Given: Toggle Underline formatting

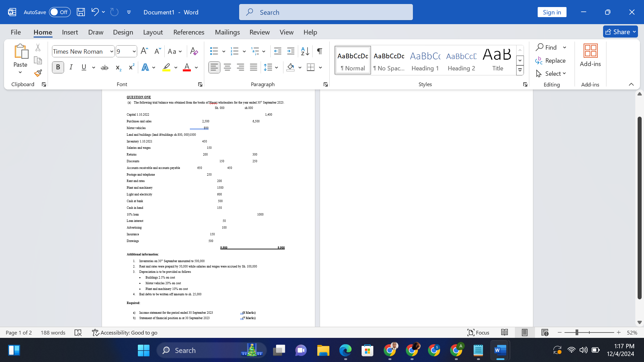Looking at the screenshot, I should [x=84, y=67].
